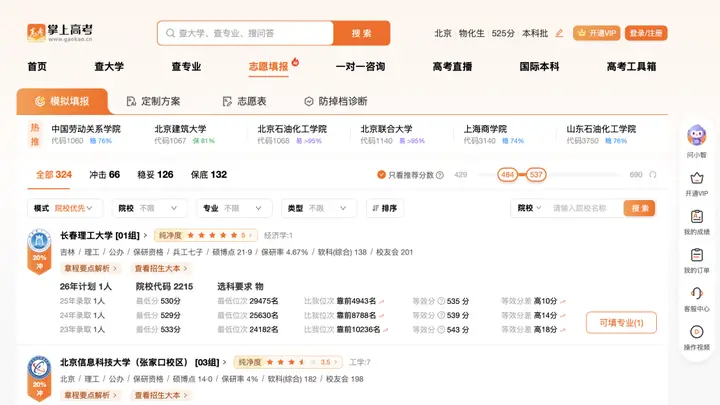
Task: Open 操作视频 play icon
Action: point(697,332)
